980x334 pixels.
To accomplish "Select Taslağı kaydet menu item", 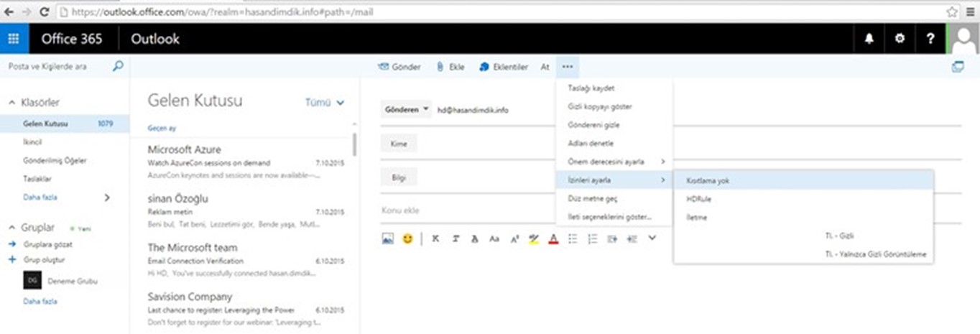I will coord(614,88).
